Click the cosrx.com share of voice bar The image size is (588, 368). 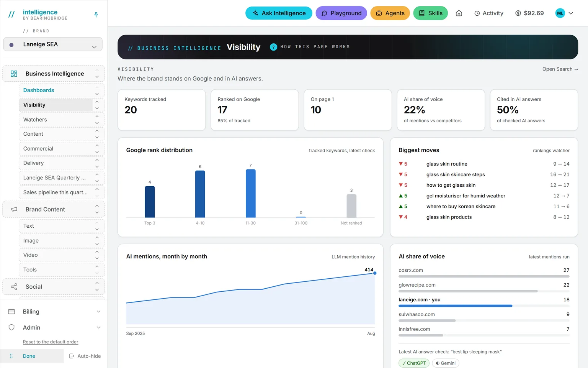click(484, 276)
